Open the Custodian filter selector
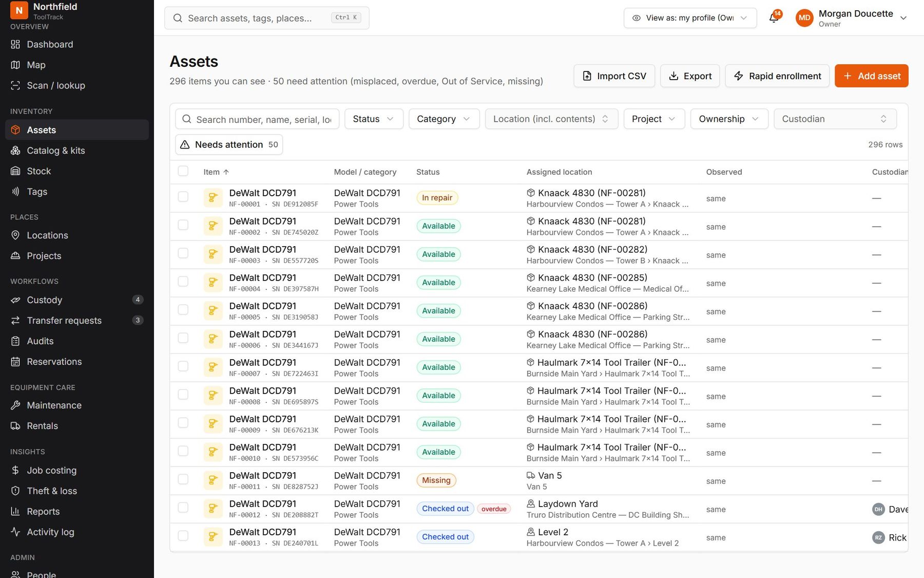924x578 pixels. 835,119
